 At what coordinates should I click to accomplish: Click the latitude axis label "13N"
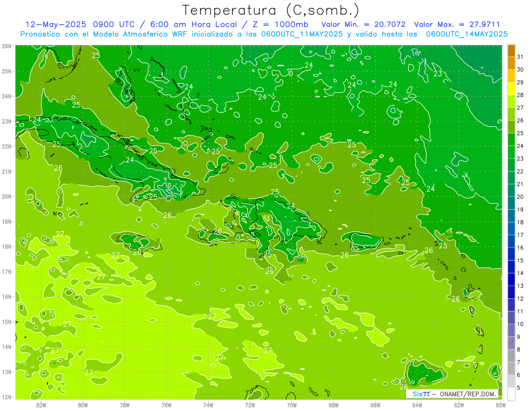[x=6, y=372]
